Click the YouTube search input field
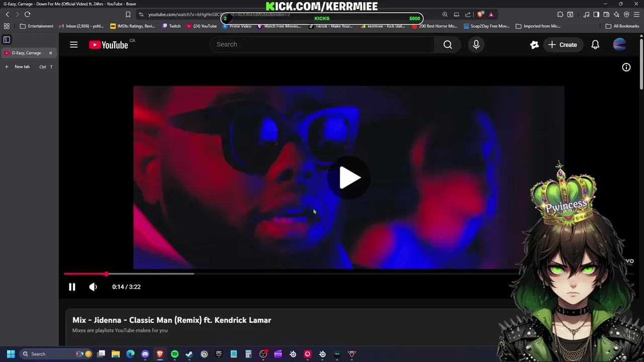Viewport: 644px width, 362px height. (x=322, y=44)
